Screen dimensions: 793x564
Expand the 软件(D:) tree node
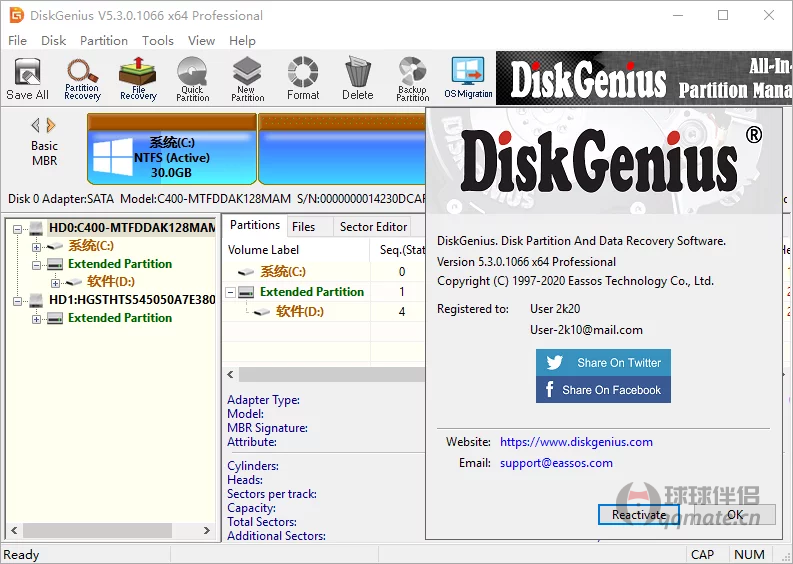pos(56,282)
